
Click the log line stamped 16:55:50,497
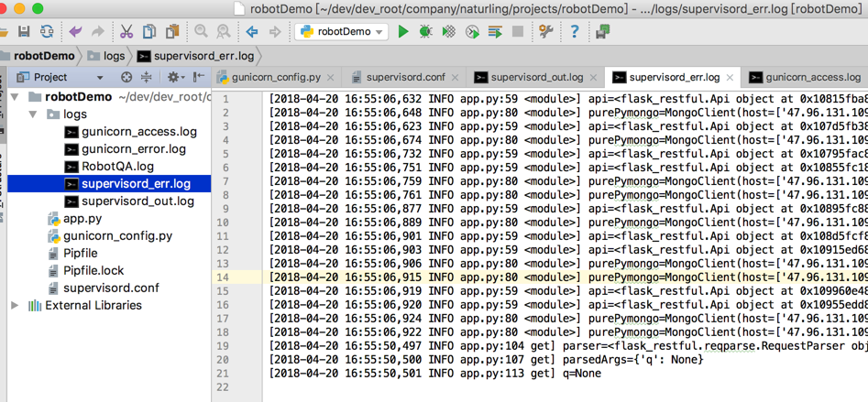tap(568, 347)
